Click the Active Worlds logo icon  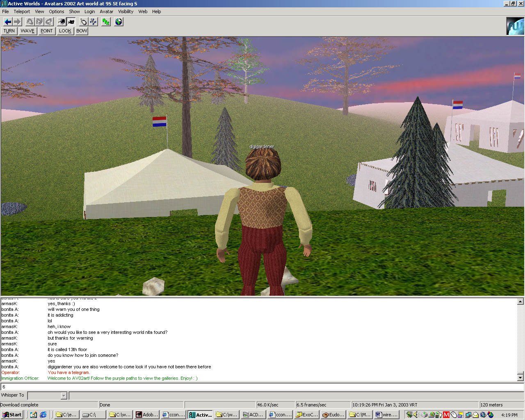point(515,26)
